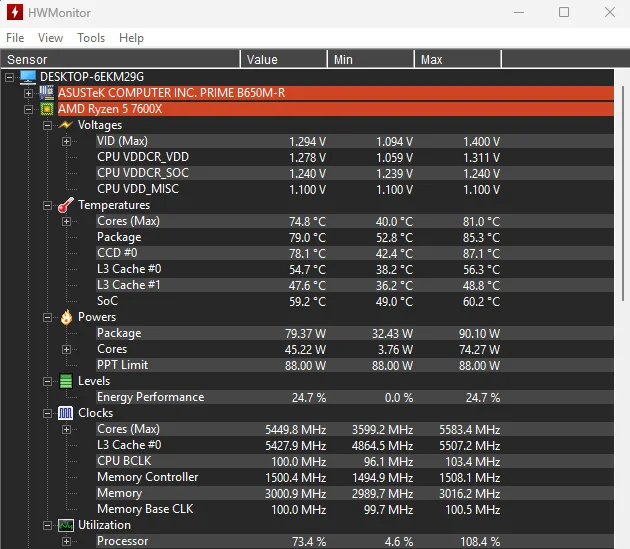Viewport: 630px width, 549px height.
Task: Select the clock L3 Cache #0 5427.9 MHz value
Action: click(x=296, y=446)
